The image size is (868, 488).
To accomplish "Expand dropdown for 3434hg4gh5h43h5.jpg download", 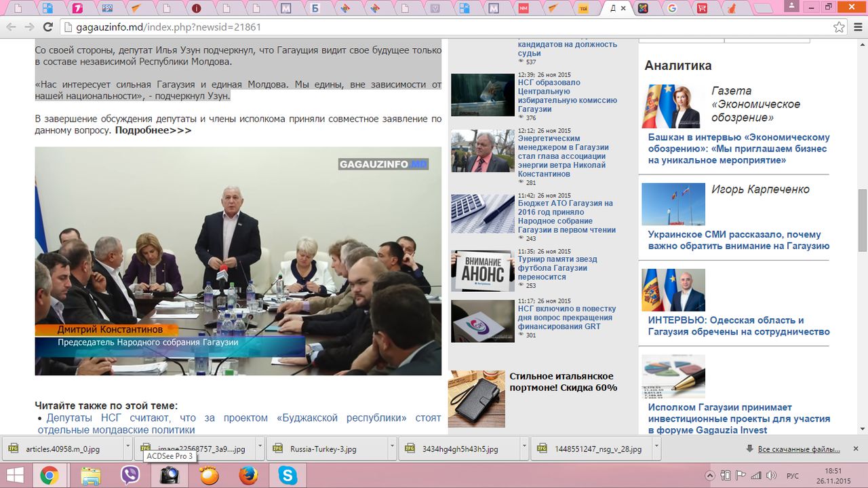I will pos(525,449).
